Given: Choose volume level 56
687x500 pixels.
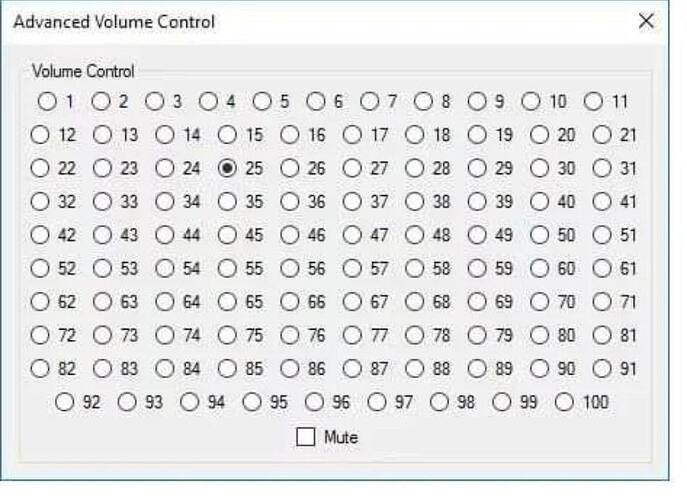Looking at the screenshot, I should coord(290,268).
